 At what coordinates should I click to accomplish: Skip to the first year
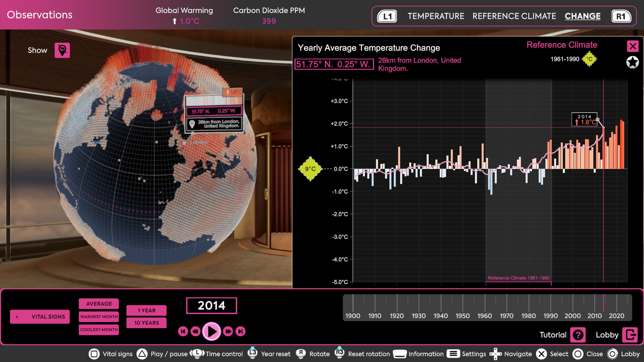coord(183,331)
